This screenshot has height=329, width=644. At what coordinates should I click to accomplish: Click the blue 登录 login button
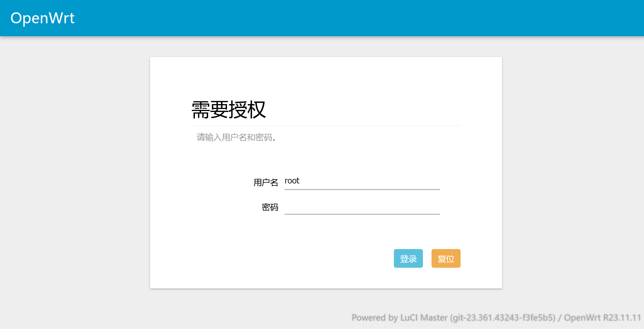point(408,258)
